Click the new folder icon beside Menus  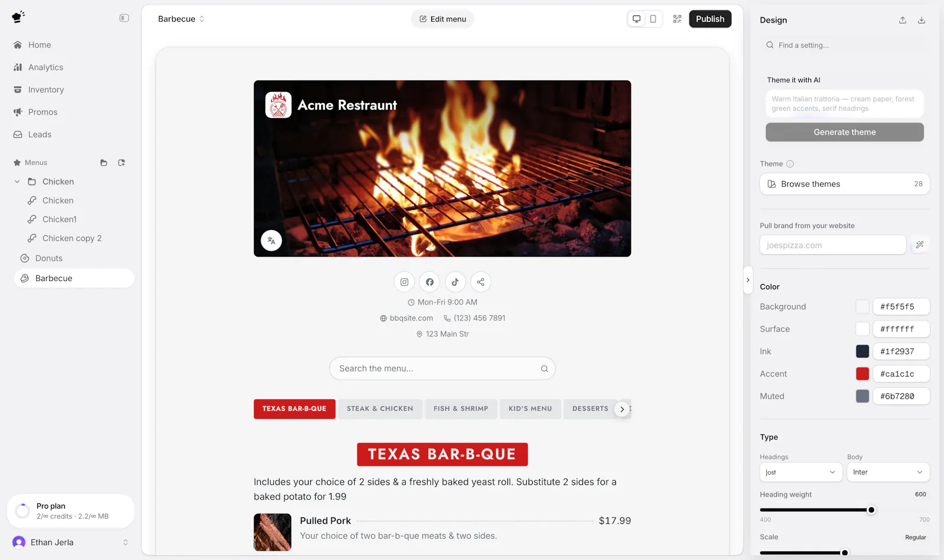pos(104,163)
